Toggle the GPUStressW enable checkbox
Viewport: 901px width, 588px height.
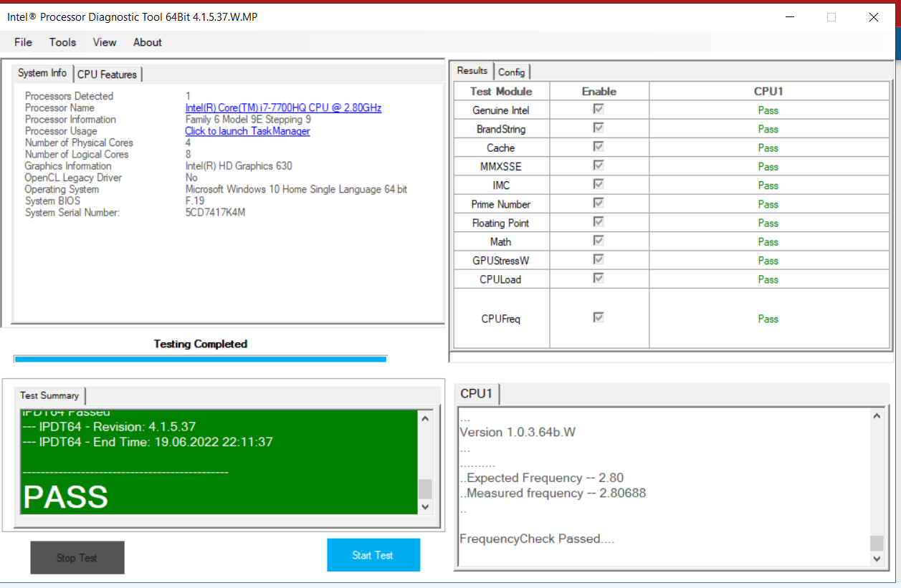[x=599, y=259]
